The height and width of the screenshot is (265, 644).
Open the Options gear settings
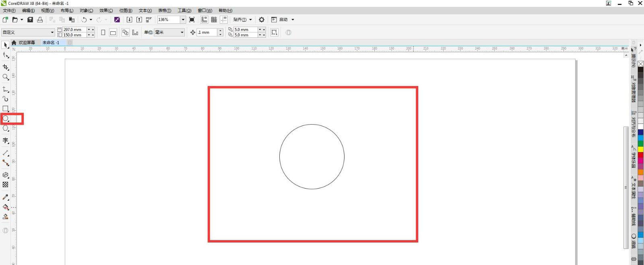point(262,20)
